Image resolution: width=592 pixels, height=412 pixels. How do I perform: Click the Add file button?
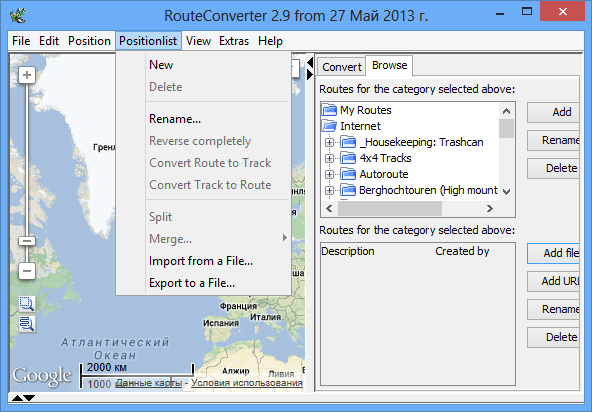[553, 253]
